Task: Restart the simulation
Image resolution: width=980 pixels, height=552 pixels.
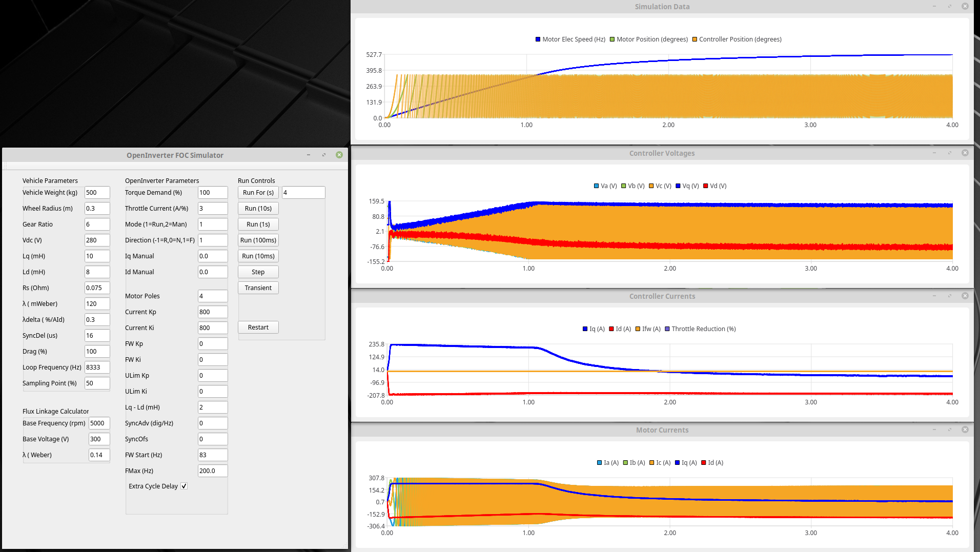Action: tap(258, 328)
